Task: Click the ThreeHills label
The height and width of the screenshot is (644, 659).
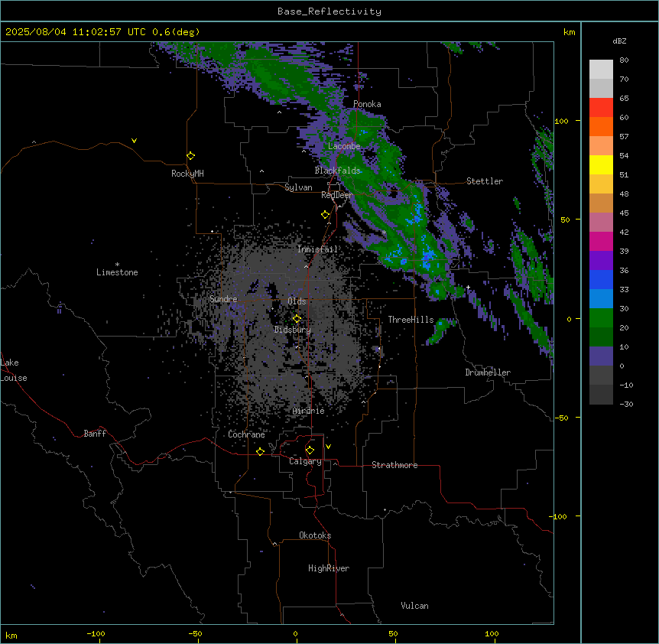Action: coord(411,320)
